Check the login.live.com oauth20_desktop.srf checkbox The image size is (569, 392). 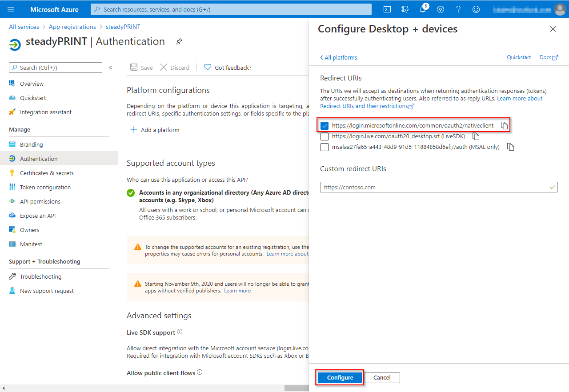pos(325,136)
